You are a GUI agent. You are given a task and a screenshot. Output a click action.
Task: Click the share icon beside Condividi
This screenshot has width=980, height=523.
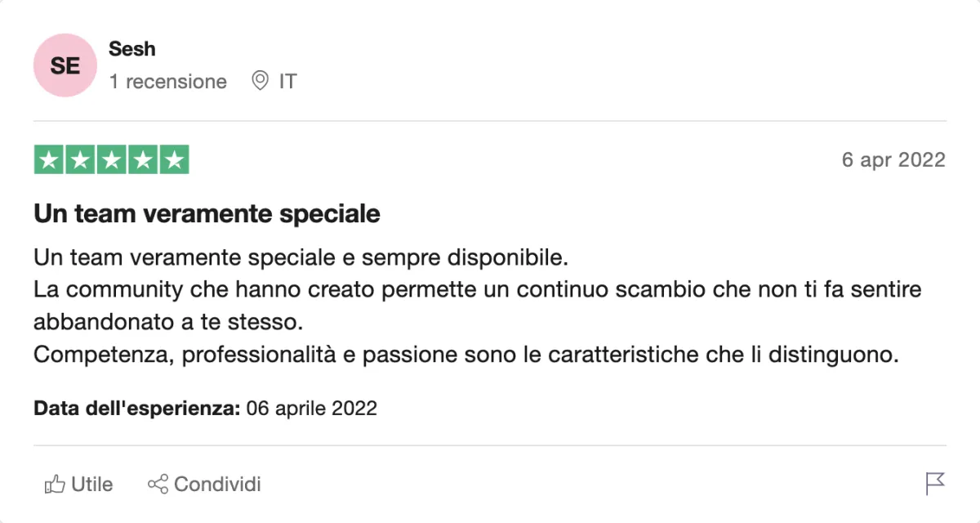[158, 484]
